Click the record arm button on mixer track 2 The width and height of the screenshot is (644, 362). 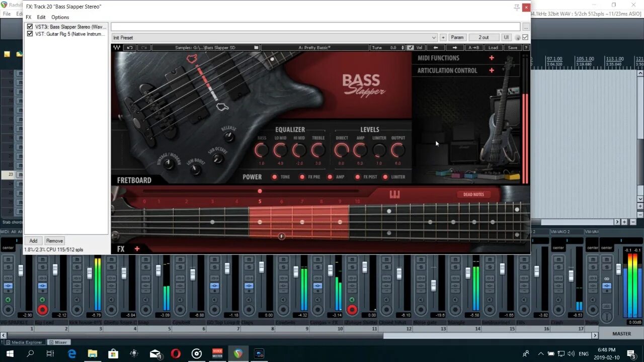click(42, 310)
